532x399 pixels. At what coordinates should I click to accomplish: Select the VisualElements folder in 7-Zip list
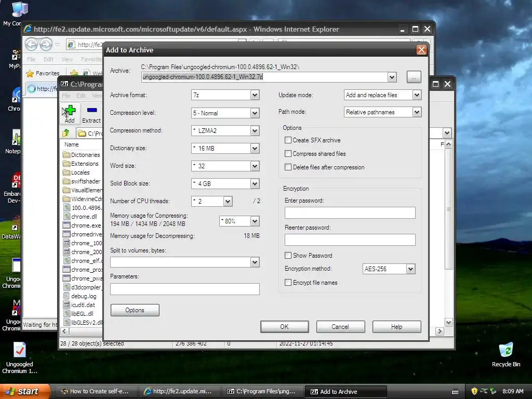pos(83,190)
